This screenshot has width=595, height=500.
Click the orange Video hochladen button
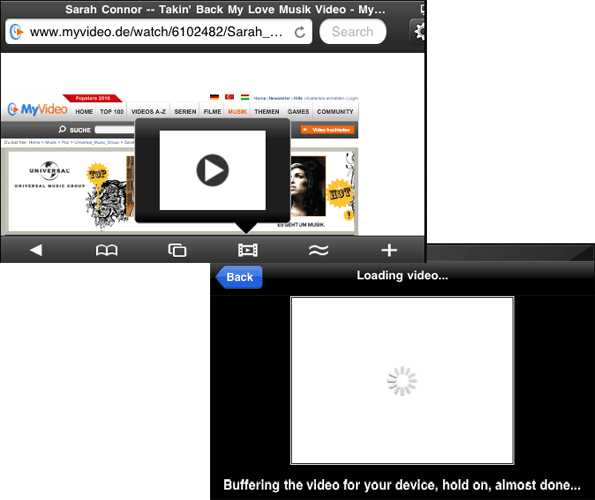(327, 130)
